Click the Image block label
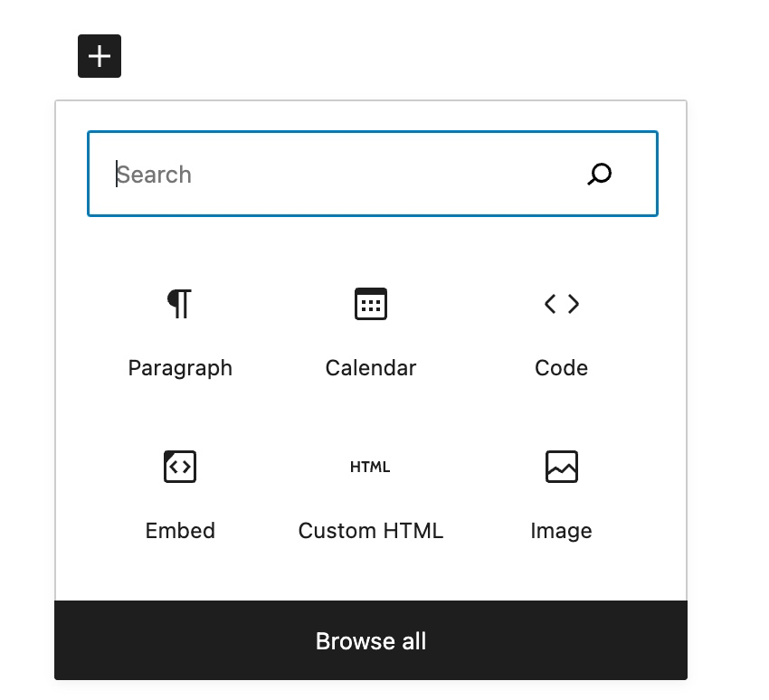Screen dimensions: 769x700 [x=562, y=532]
